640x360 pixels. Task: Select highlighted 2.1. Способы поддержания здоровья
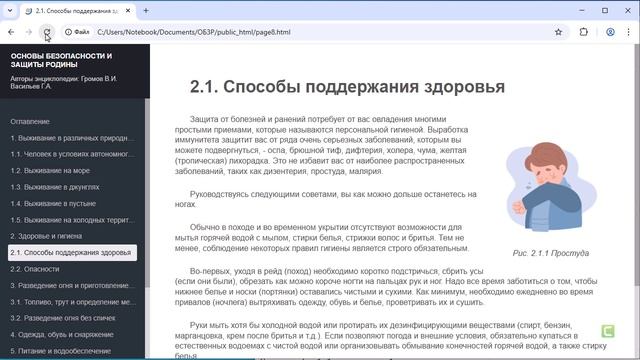(x=72, y=253)
